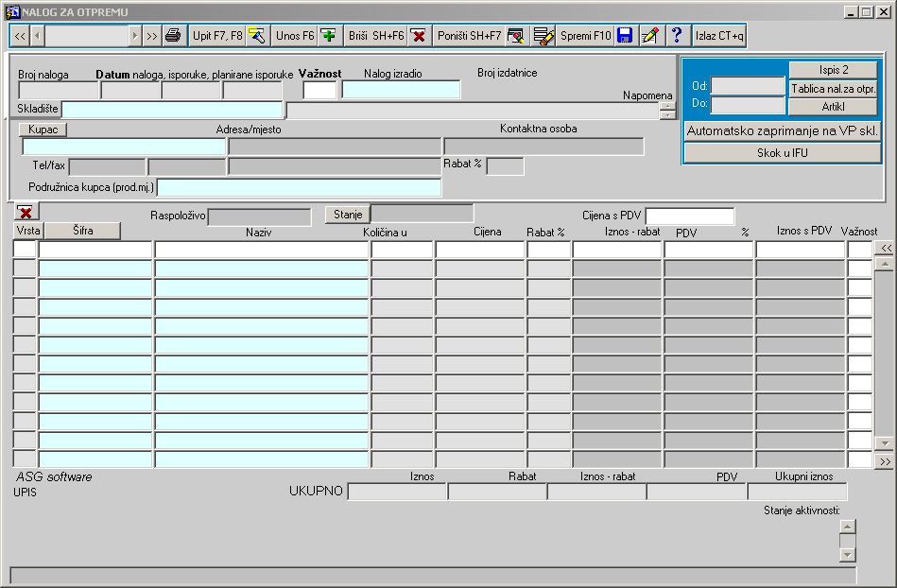Click the green plus insert icon
Screen dimensions: 897x588
[329, 36]
